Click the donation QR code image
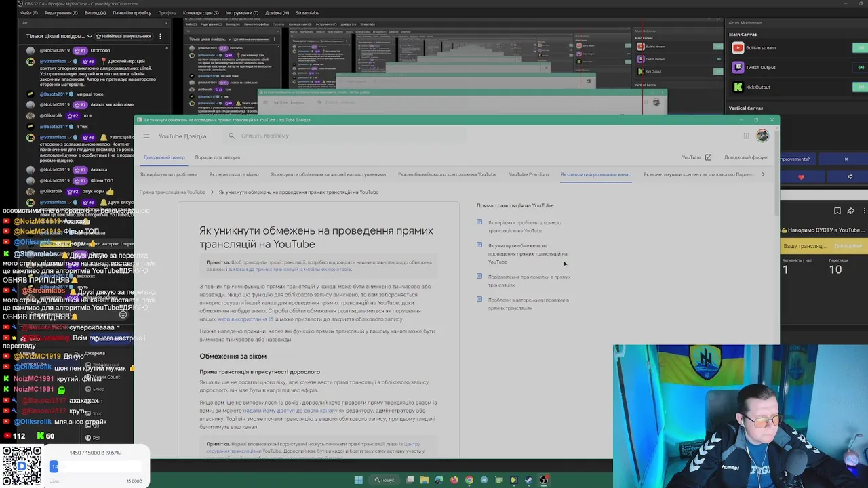The image size is (868, 488). coord(21,466)
